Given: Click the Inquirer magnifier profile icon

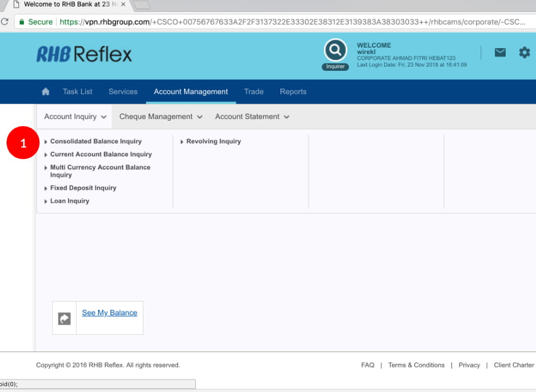Looking at the screenshot, I should click(335, 51).
